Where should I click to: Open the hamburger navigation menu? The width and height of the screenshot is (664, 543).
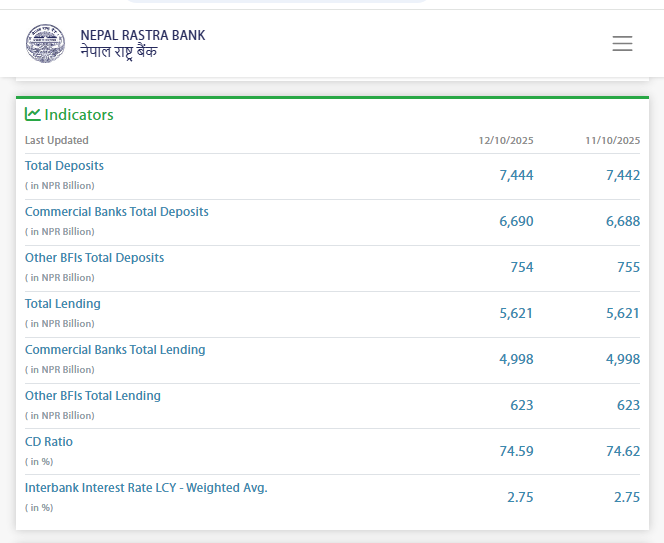click(x=622, y=43)
